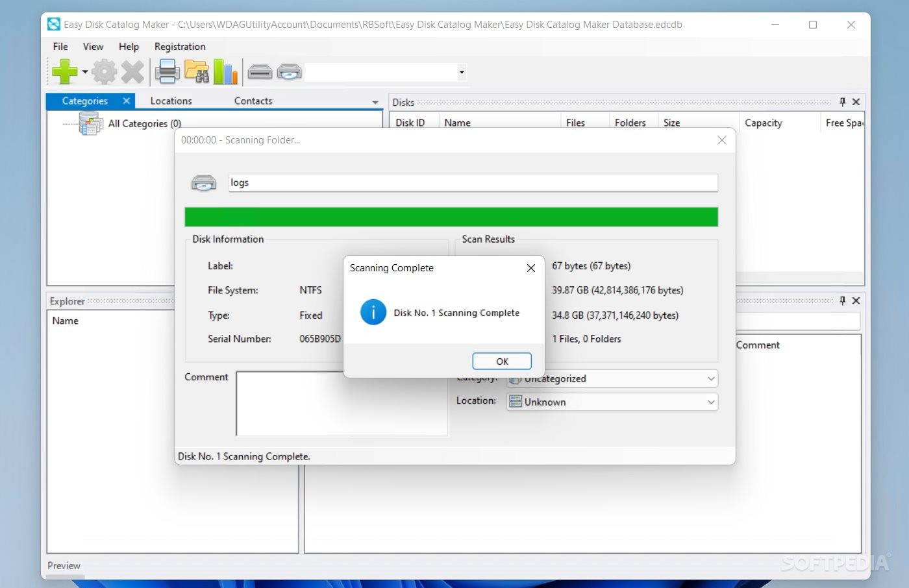Open the Location Unknown dropdown
909x588 pixels.
612,402
